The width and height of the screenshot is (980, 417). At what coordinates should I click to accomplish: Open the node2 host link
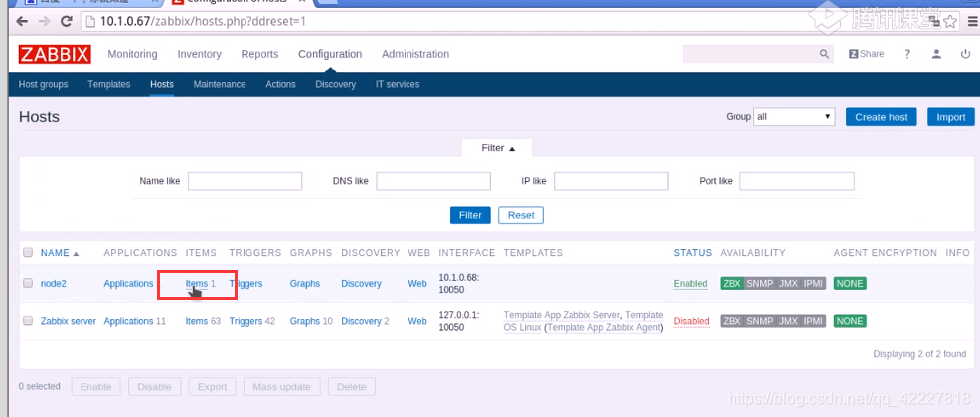53,283
